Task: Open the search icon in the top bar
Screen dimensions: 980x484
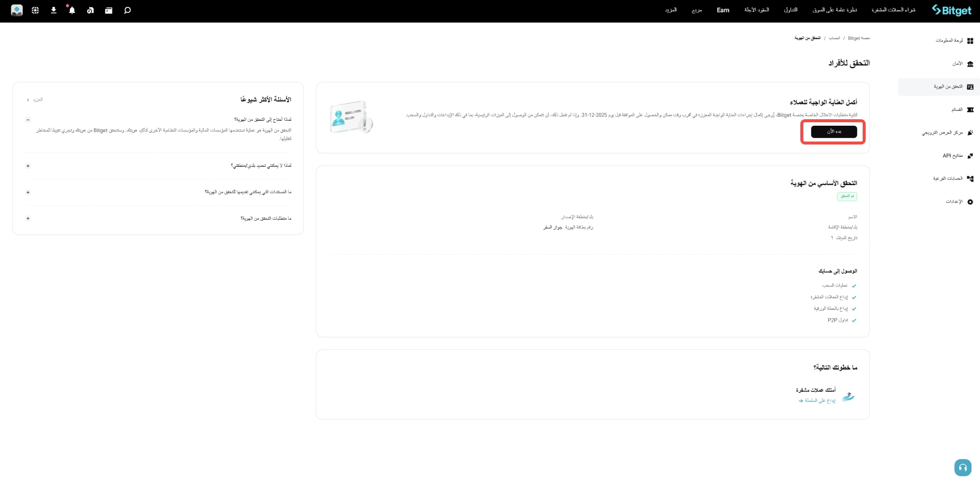Action: coord(127,10)
